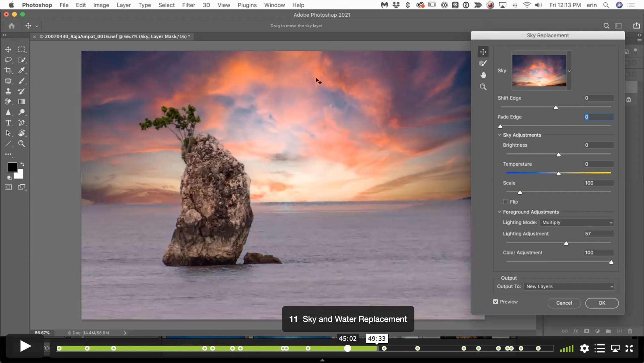The width and height of the screenshot is (644, 363).
Task: Pick the Eyedropper tool
Action: click(x=22, y=70)
